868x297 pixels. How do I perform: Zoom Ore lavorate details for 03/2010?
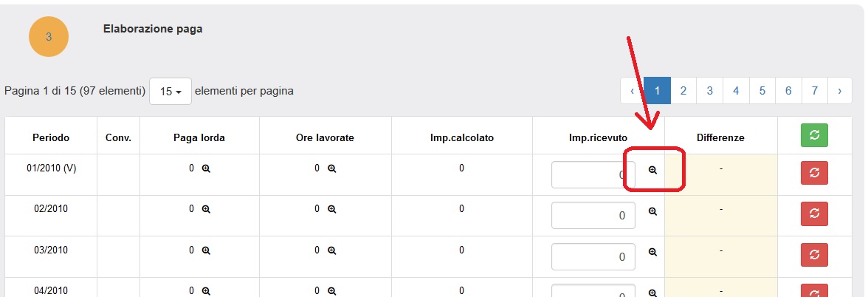(332, 250)
